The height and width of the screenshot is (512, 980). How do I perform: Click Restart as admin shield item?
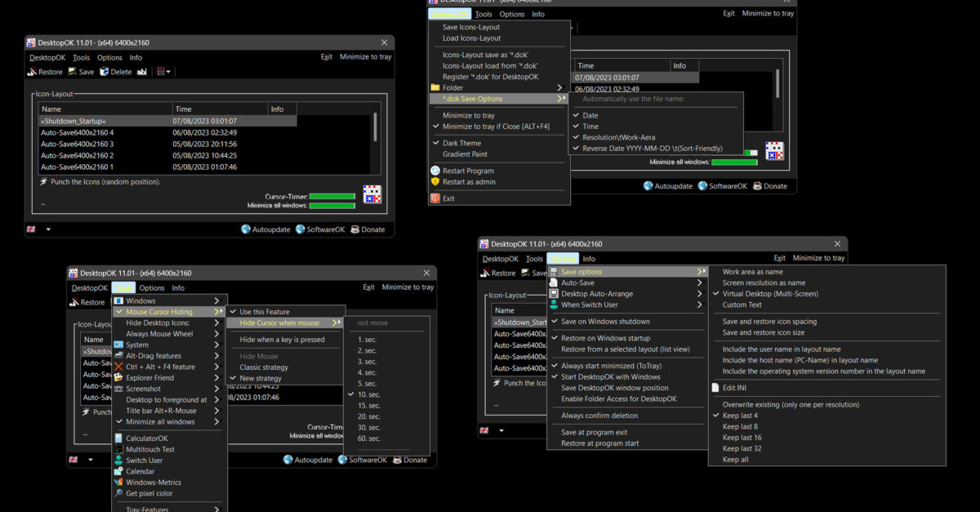(x=468, y=182)
